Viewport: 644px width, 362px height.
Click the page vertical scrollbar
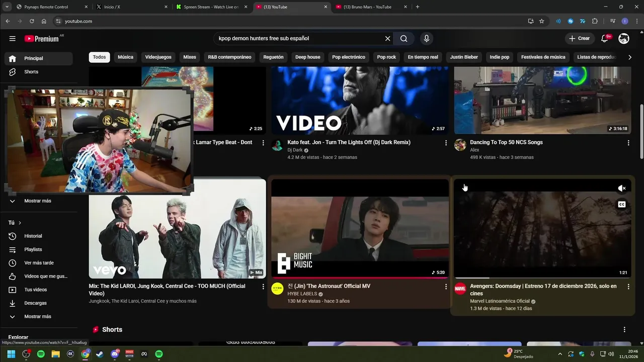[x=641, y=131]
